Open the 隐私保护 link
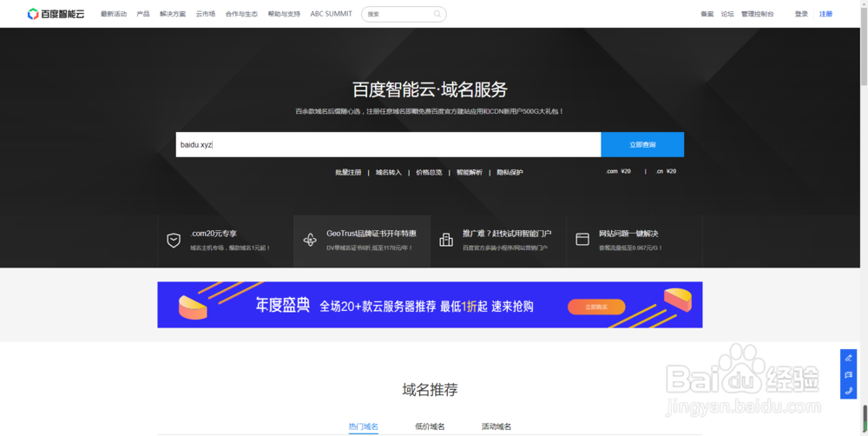 click(510, 172)
